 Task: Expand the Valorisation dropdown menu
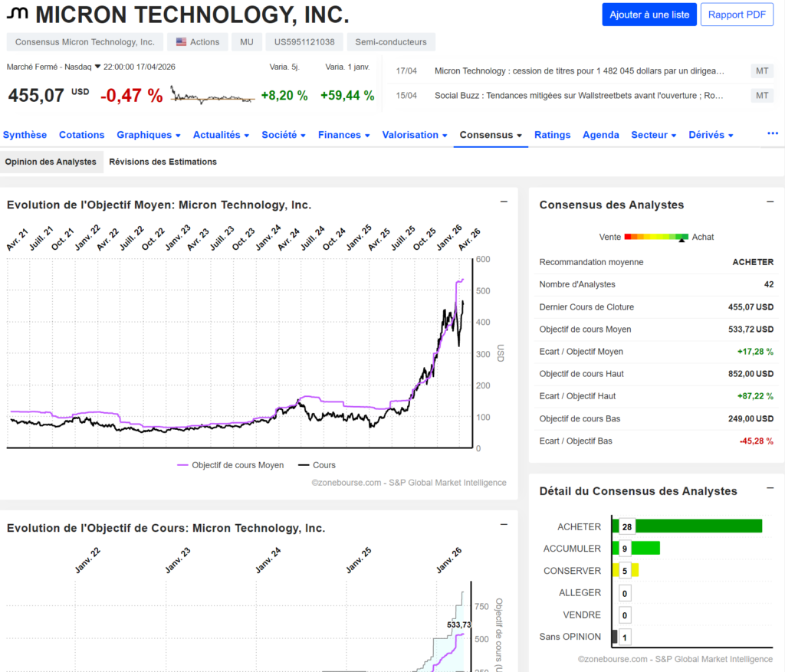tap(415, 135)
